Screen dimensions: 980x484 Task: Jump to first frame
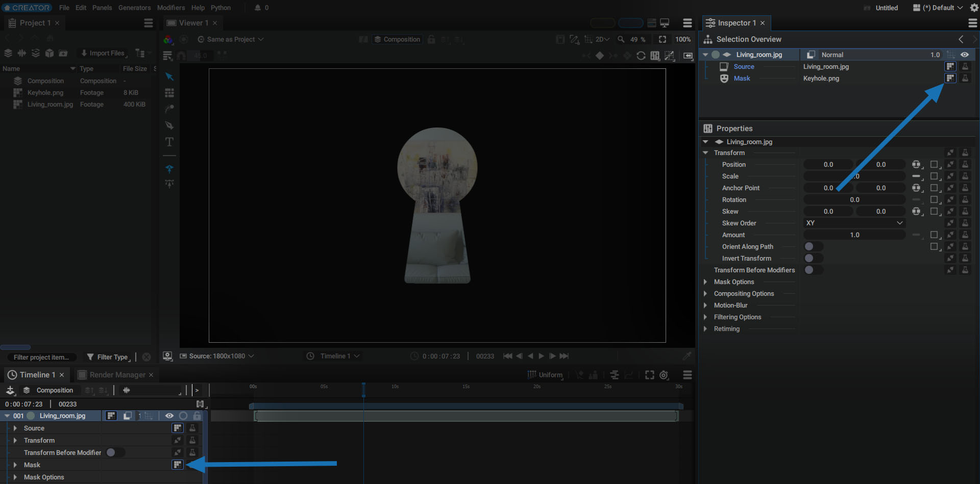click(x=507, y=356)
